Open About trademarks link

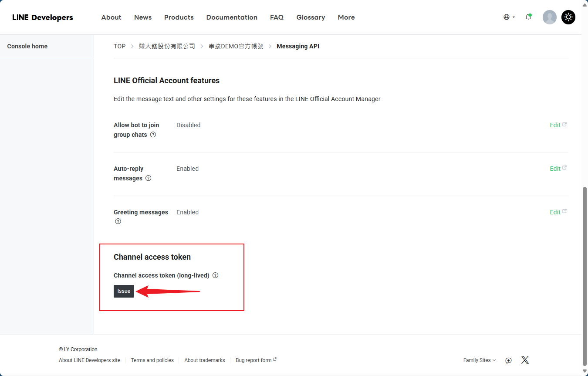[x=205, y=360]
